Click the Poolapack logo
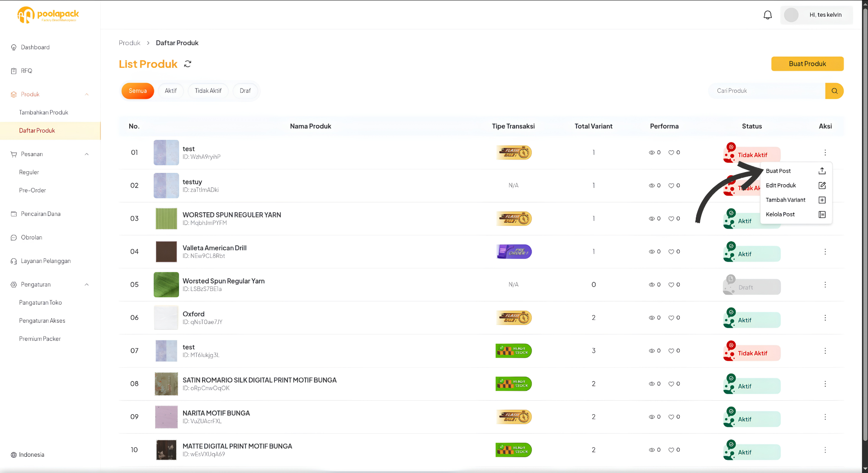Image resolution: width=868 pixels, height=473 pixels. coord(48,14)
